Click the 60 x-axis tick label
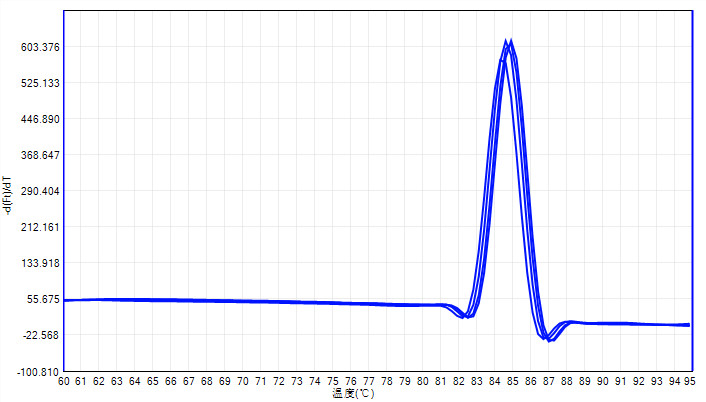The width and height of the screenshot is (706, 402). tap(64, 381)
